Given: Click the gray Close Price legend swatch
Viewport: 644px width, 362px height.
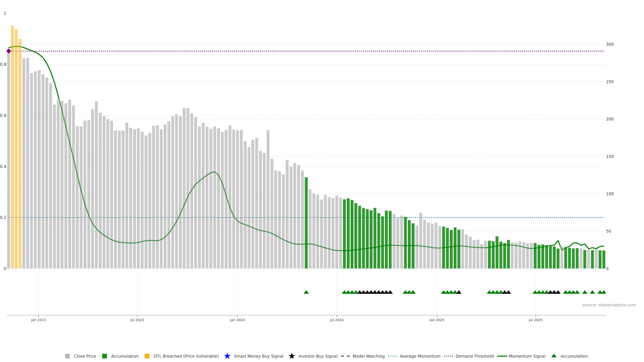Looking at the screenshot, I should [67, 356].
